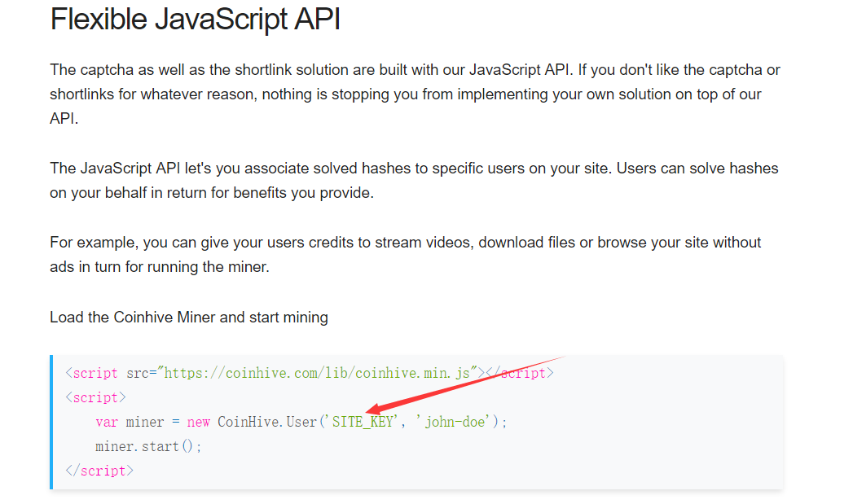Click paragraph starting 'The captcha as well as'
The height and width of the screenshot is (504, 853).
pos(415,94)
